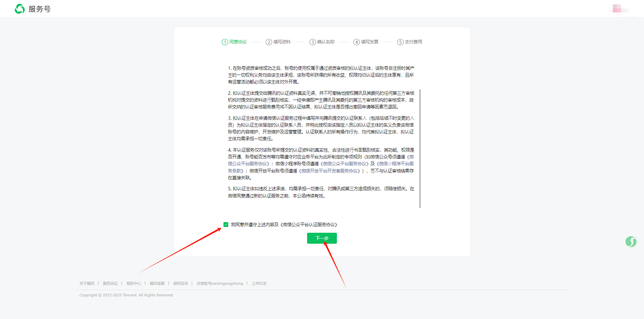644x319 pixels.
Task: Click the 侵权投诉 footer link
Action: [181, 283]
